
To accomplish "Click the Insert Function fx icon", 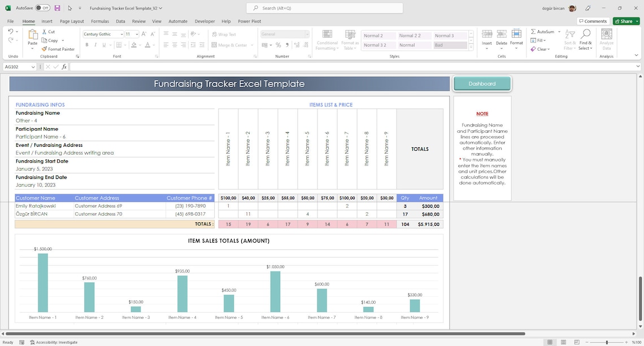I will [64, 67].
